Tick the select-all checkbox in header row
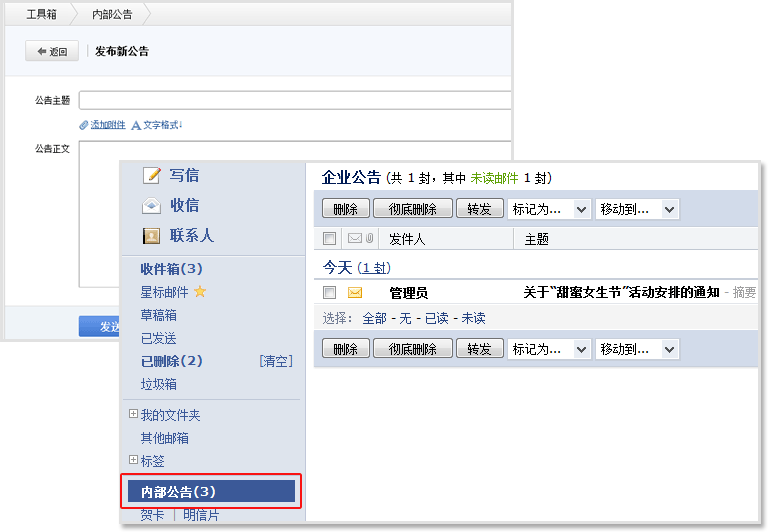Viewport: 768px width, 532px height. click(x=330, y=239)
